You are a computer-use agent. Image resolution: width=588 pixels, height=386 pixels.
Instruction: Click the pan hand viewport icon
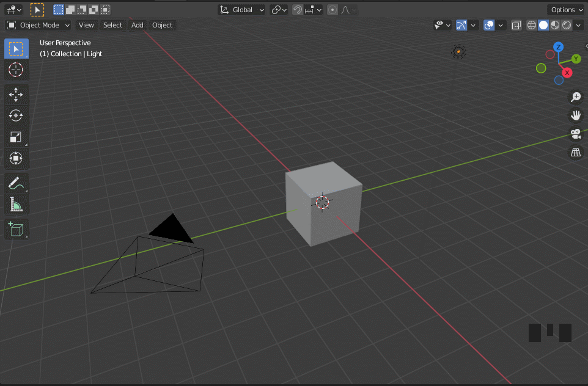tap(576, 115)
